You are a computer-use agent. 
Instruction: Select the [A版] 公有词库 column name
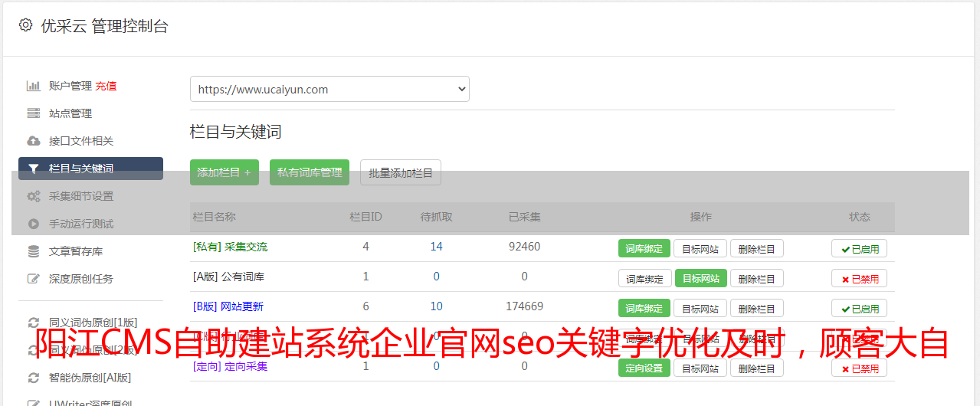(228, 277)
